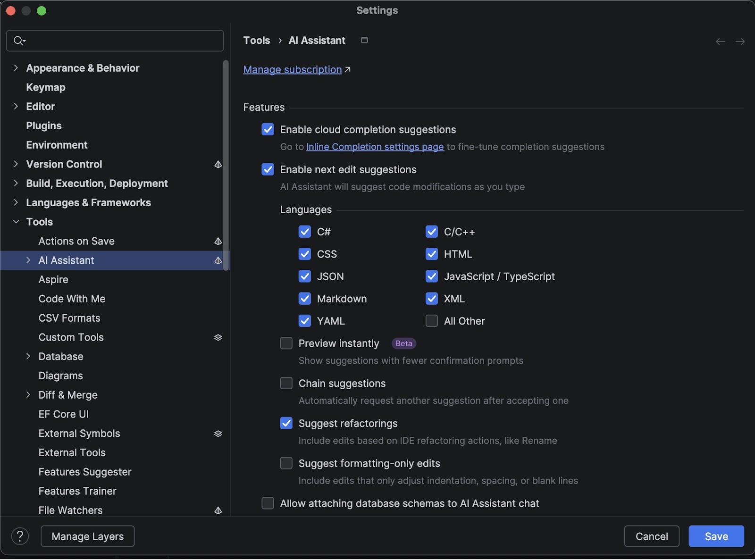This screenshot has width=755, height=560.
Task: Click the layer icon beside Custom Tools
Action: tap(218, 337)
